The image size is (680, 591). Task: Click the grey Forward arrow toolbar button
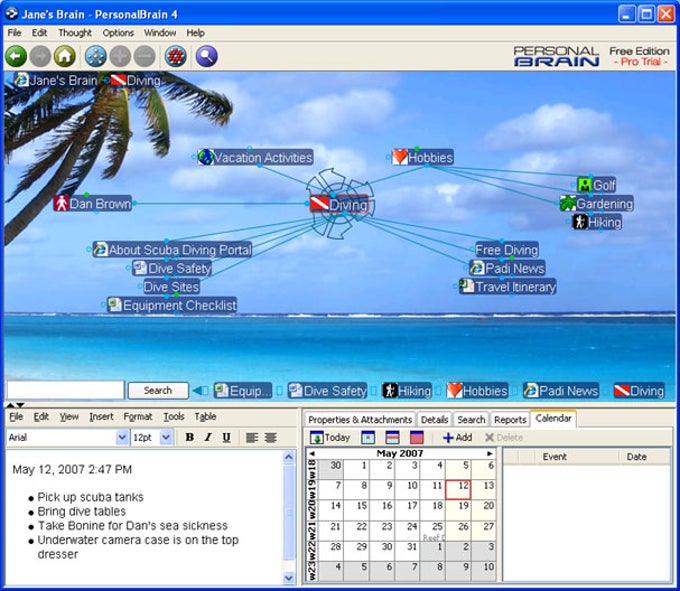pyautogui.click(x=40, y=56)
